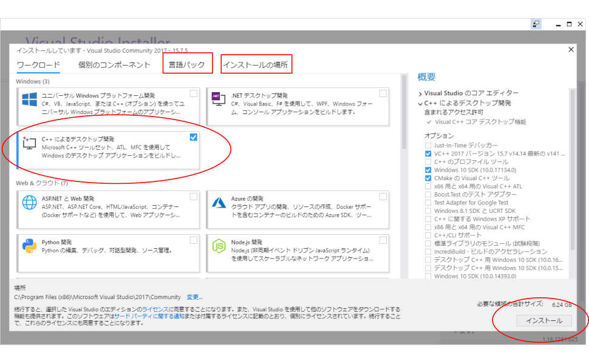Click the Node.js development icon
This screenshot has height=364, width=589.
218,246
